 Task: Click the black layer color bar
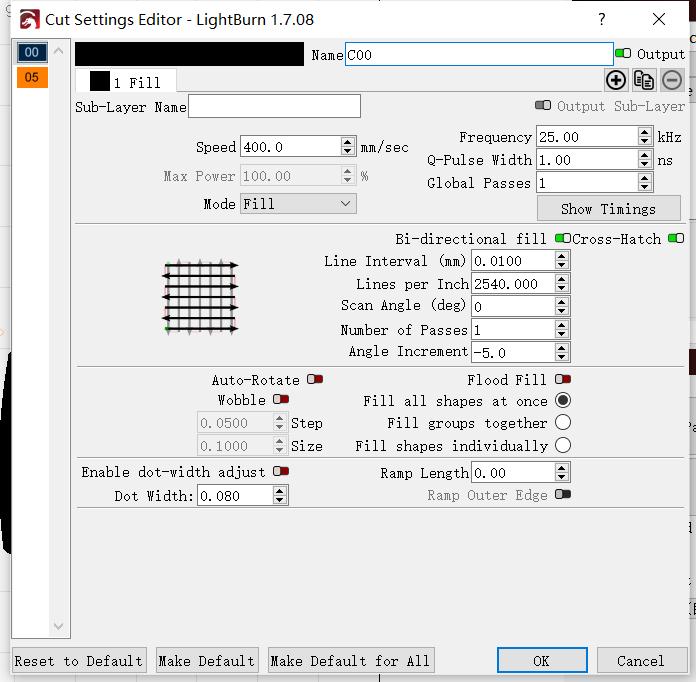tap(190, 54)
